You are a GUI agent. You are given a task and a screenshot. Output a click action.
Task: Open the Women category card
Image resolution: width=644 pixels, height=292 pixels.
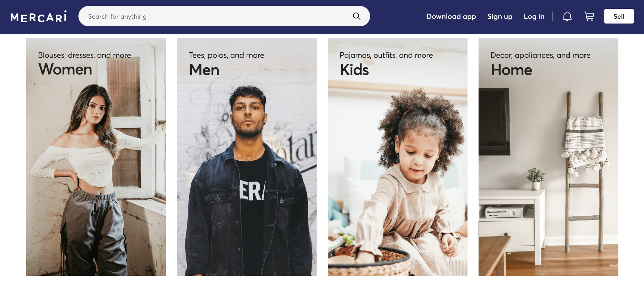point(96,157)
